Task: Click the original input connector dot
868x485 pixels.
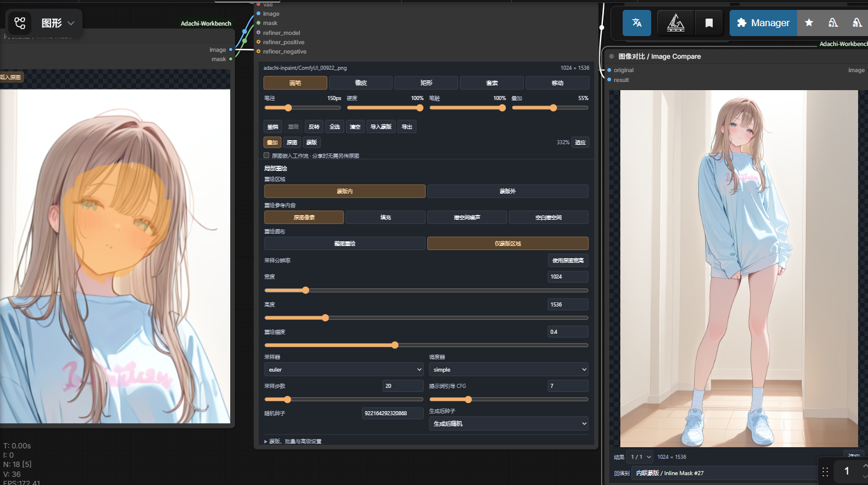Action: [x=609, y=70]
